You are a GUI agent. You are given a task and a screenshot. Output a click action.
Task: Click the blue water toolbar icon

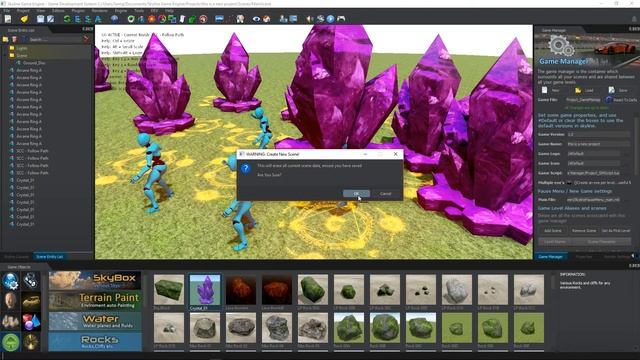click(219, 19)
